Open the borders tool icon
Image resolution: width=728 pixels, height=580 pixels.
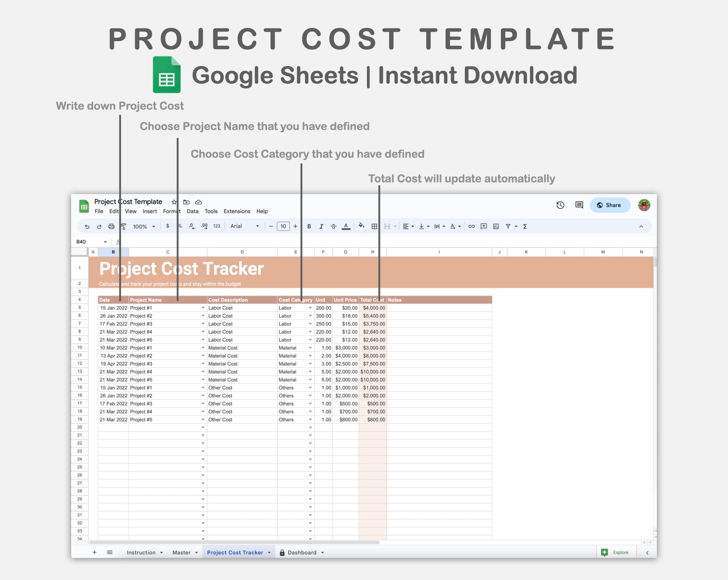(374, 227)
